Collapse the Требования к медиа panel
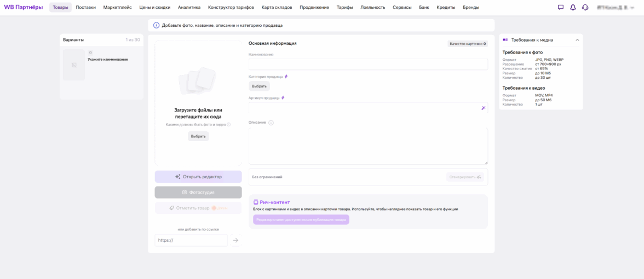This screenshot has height=279, width=644. pyautogui.click(x=577, y=40)
